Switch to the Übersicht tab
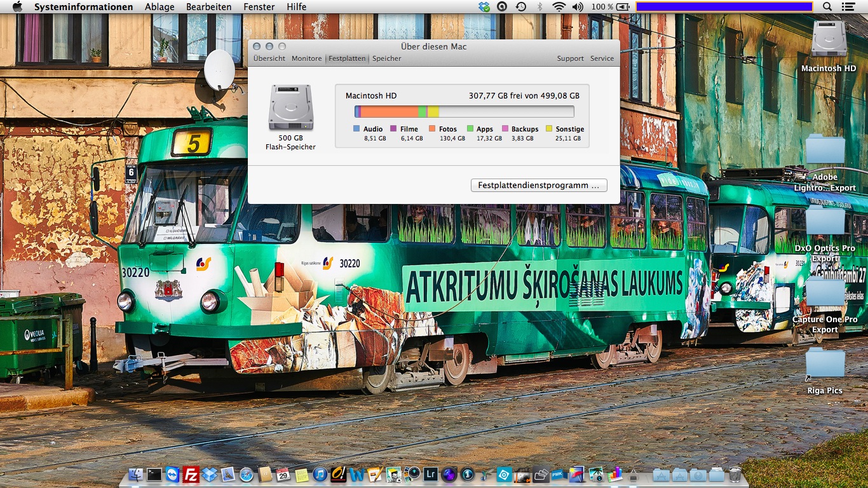 click(269, 58)
